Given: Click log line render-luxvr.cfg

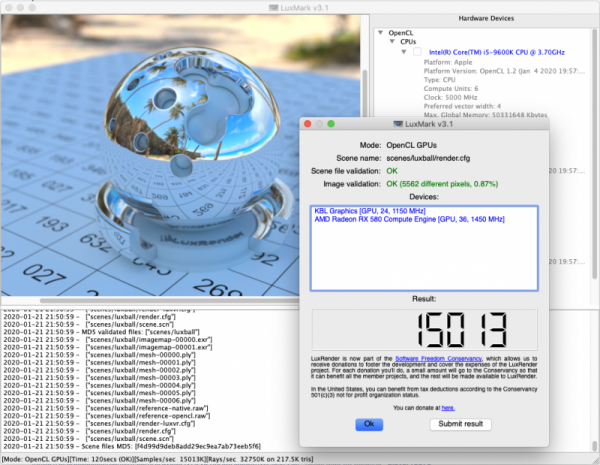Looking at the screenshot, I should [99, 424].
